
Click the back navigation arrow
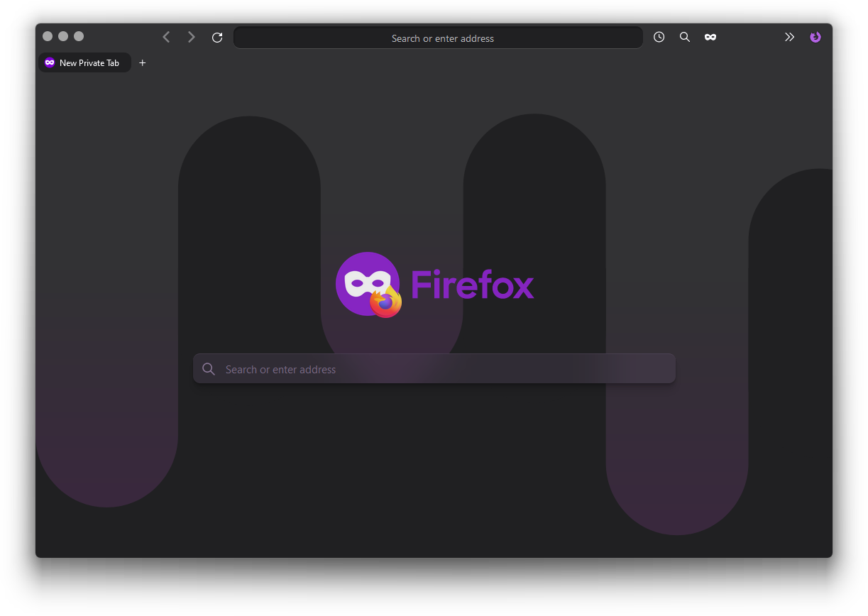pos(166,37)
